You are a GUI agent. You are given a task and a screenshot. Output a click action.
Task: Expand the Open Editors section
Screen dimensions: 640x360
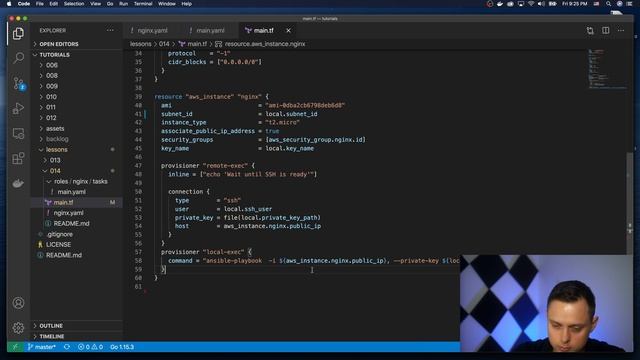[x=58, y=44]
